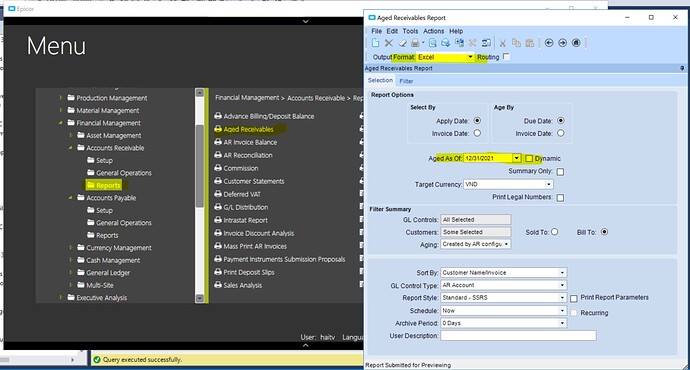Viewport: 690px width, 370px height.
Task: Select Apply Date radio under Select By
Action: [477, 121]
